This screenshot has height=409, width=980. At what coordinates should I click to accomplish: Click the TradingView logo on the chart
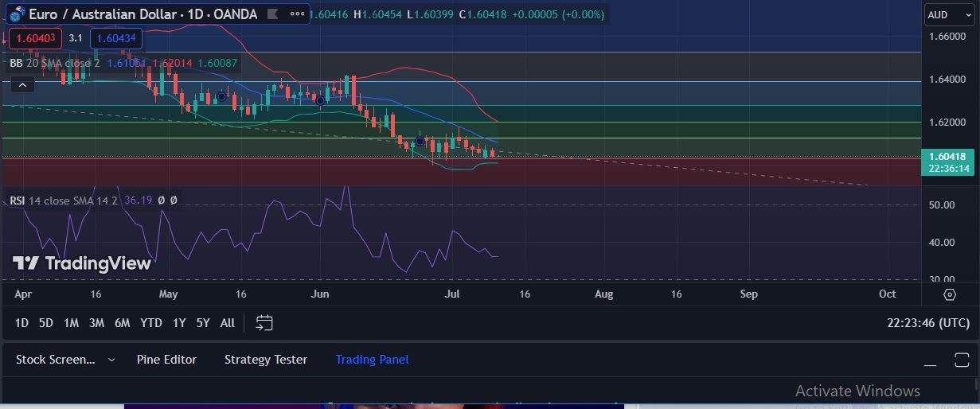(x=81, y=263)
